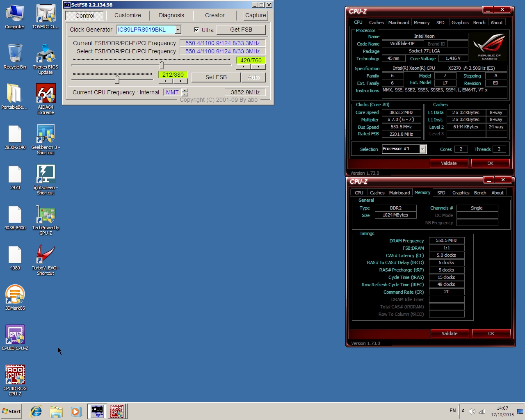Show hidden tray icons arrow

tap(463, 411)
